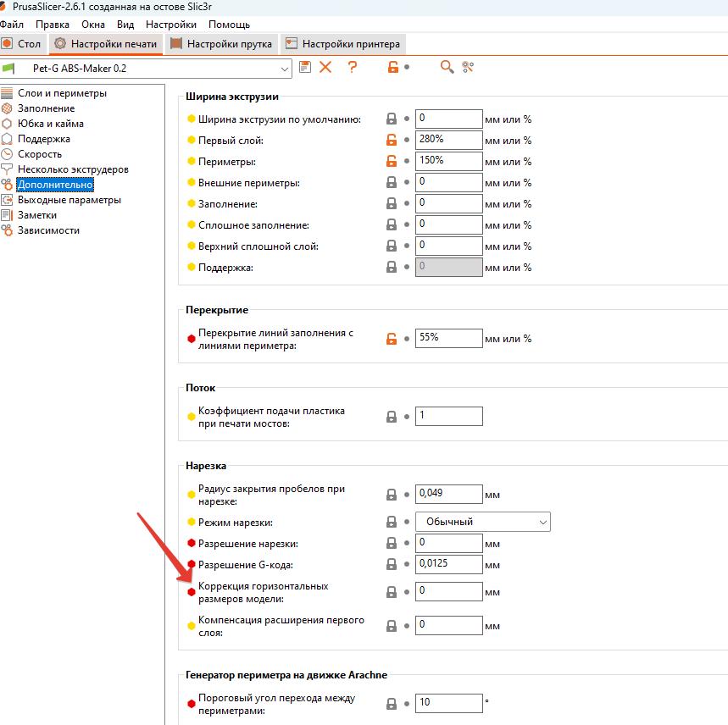
Task: Open the settings search magnifier icon
Action: pos(447,67)
